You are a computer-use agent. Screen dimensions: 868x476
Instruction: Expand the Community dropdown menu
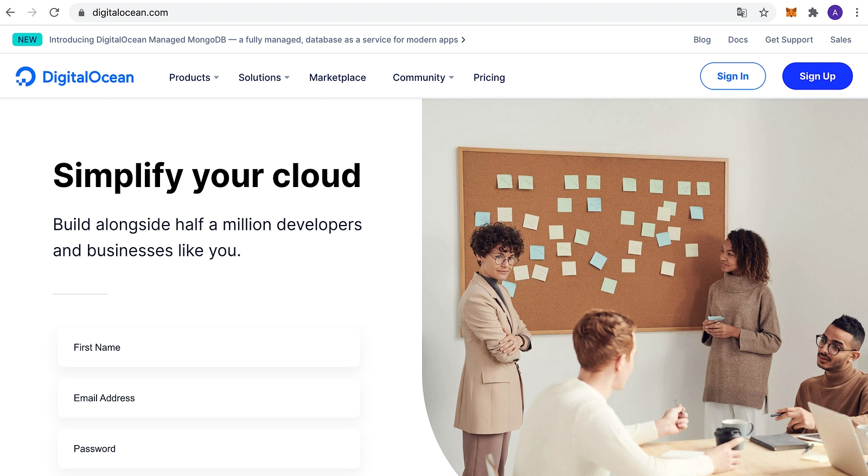coord(423,78)
